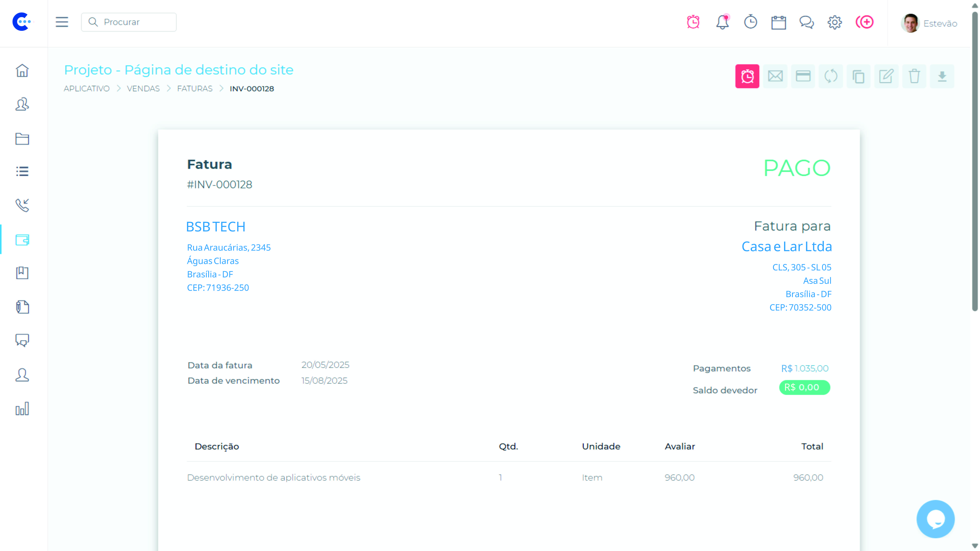Viewport: 980px width, 551px height.
Task: Go to VENDAS breadcrumb
Action: click(x=143, y=89)
